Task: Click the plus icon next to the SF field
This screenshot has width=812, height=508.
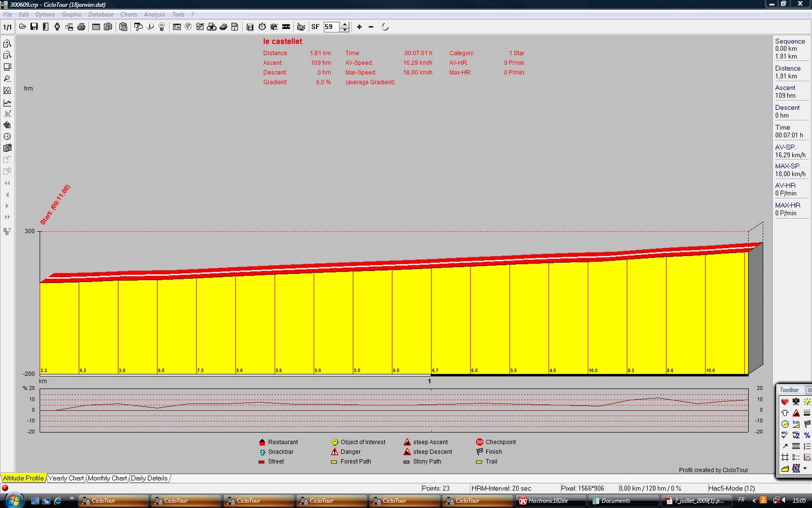Action: tap(359, 27)
